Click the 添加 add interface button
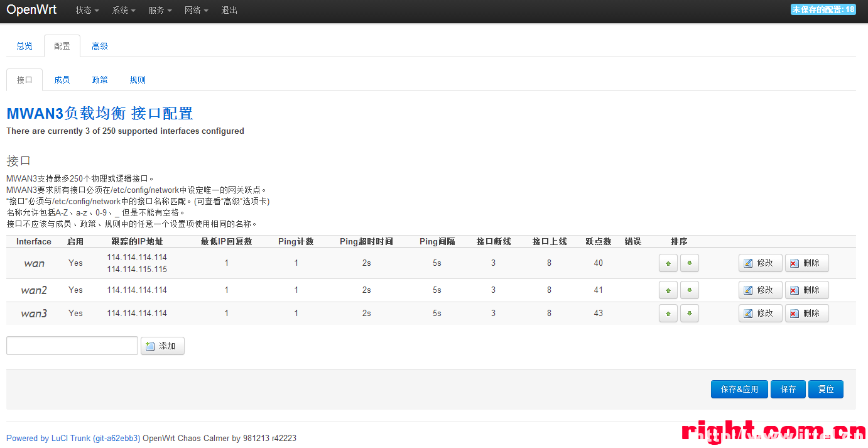 162,346
